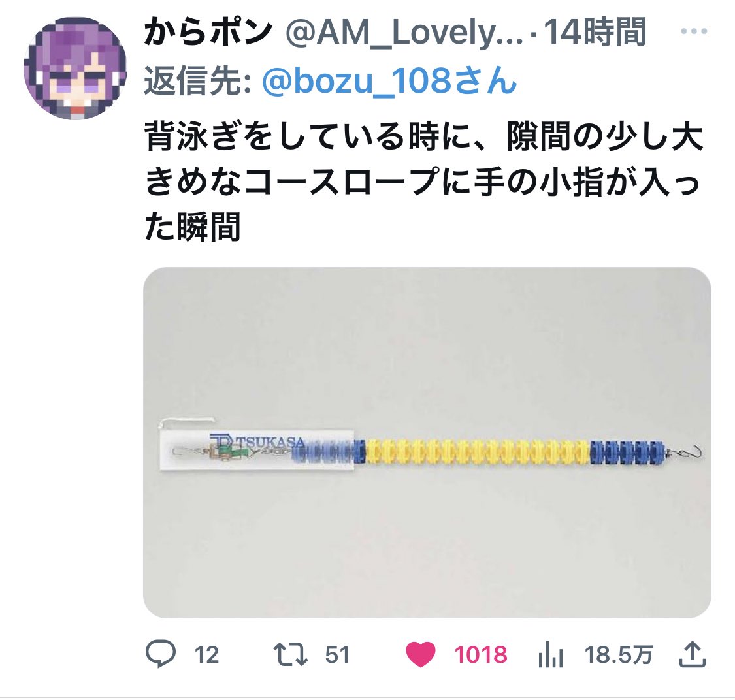
Task: Open the @AM_Lovely... handle
Action: (404, 33)
